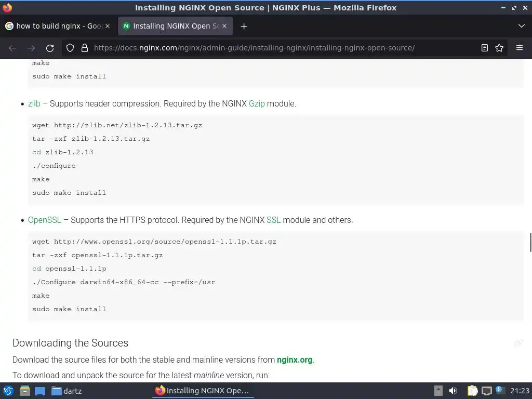Open the file manager taskbar icon

tap(25, 391)
